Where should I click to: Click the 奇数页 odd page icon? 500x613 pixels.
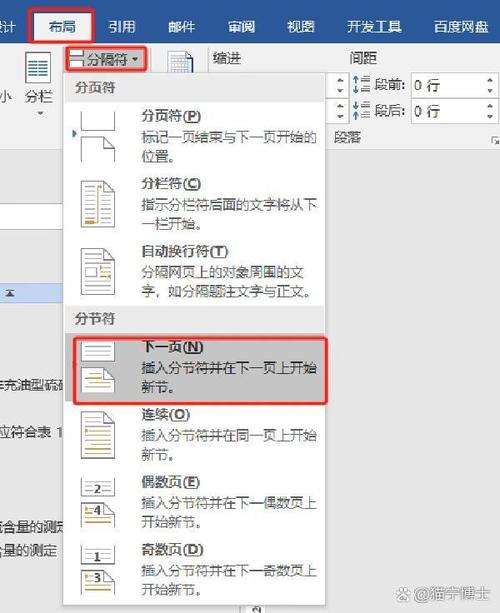tap(98, 570)
